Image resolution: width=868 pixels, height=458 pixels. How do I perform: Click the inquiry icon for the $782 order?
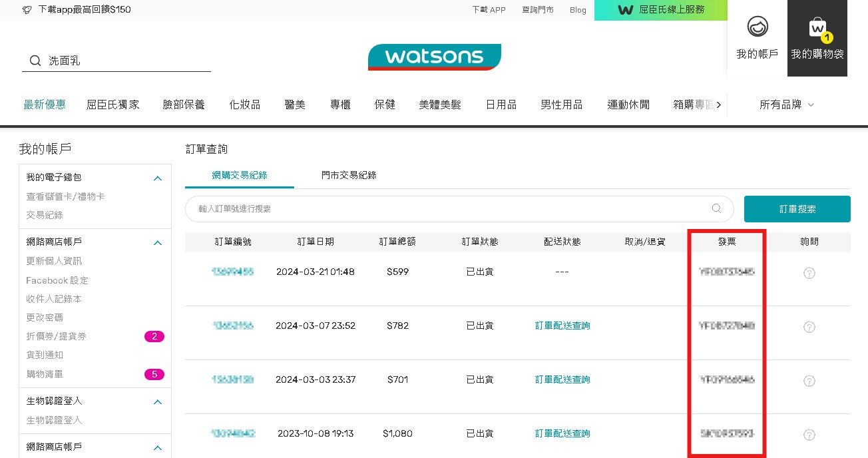(809, 327)
